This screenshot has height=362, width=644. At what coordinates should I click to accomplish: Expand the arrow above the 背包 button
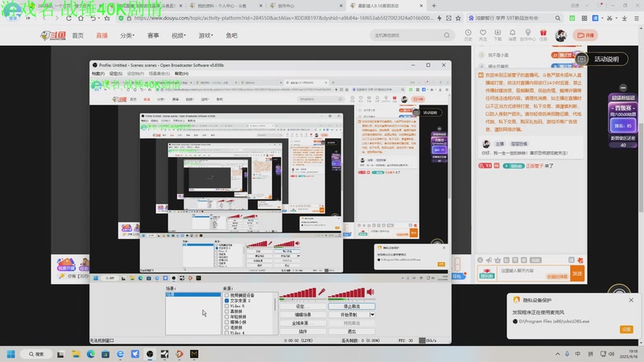[457, 264]
